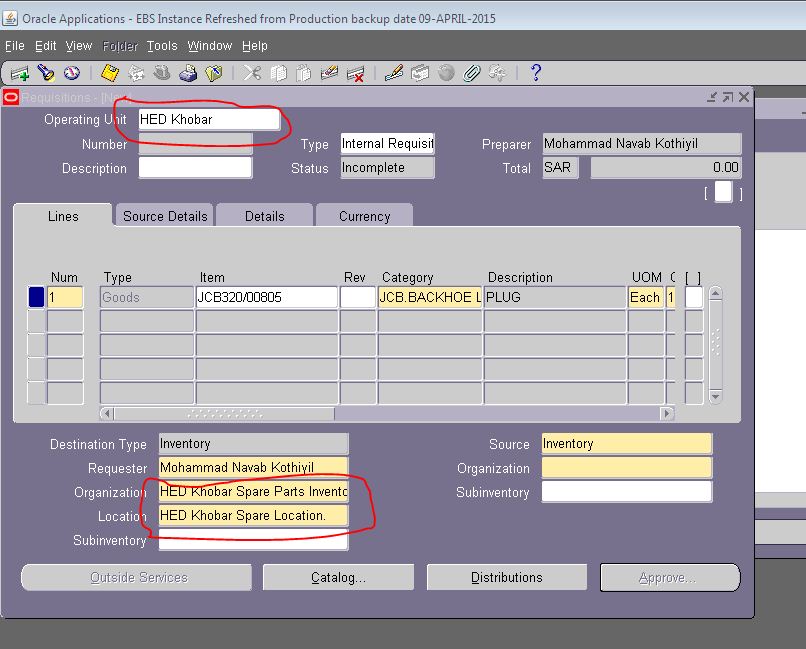
Task: Click the HED Khobar Operating Unit field
Action: [205, 119]
